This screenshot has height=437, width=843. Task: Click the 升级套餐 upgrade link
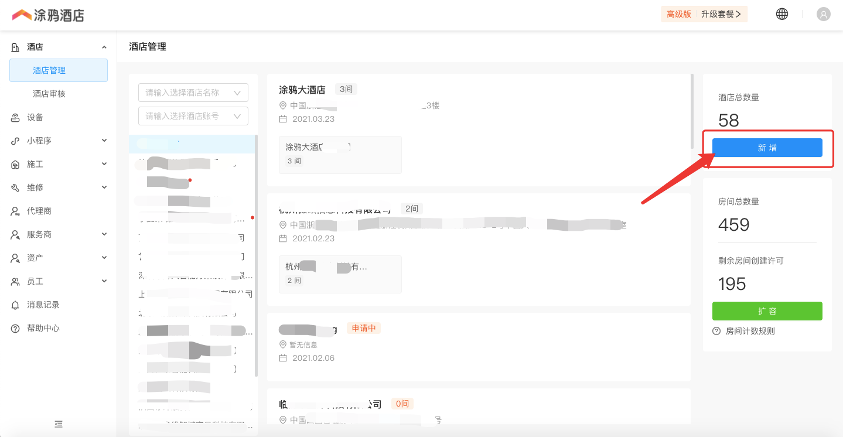coord(723,14)
